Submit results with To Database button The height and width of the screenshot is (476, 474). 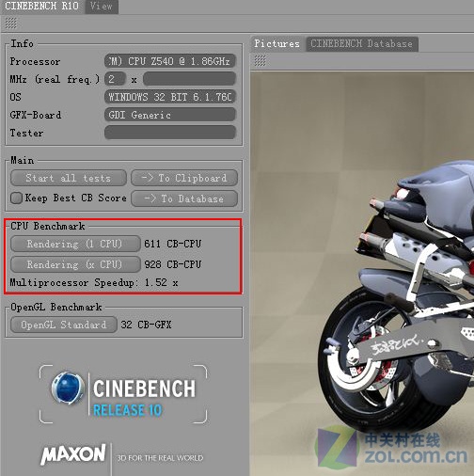pos(184,198)
